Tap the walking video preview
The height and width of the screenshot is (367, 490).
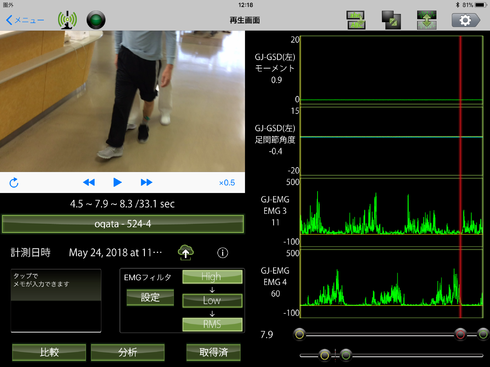122,101
